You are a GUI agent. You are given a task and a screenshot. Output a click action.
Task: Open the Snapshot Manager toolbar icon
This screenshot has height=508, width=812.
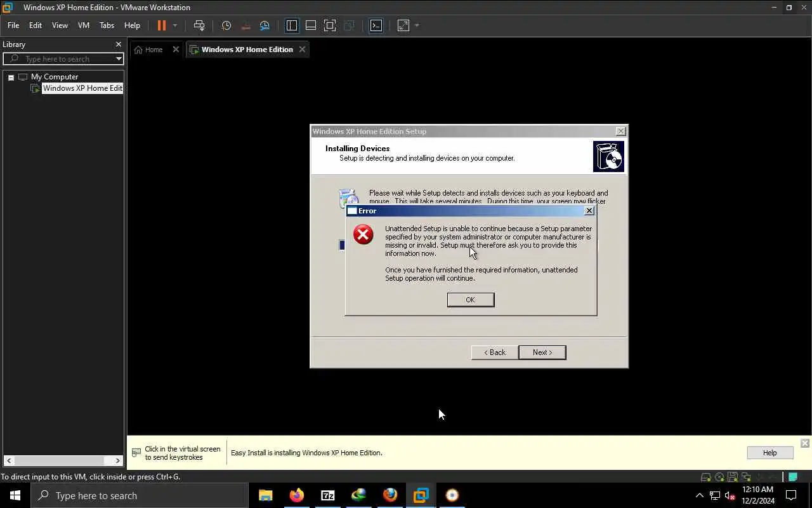[265, 25]
